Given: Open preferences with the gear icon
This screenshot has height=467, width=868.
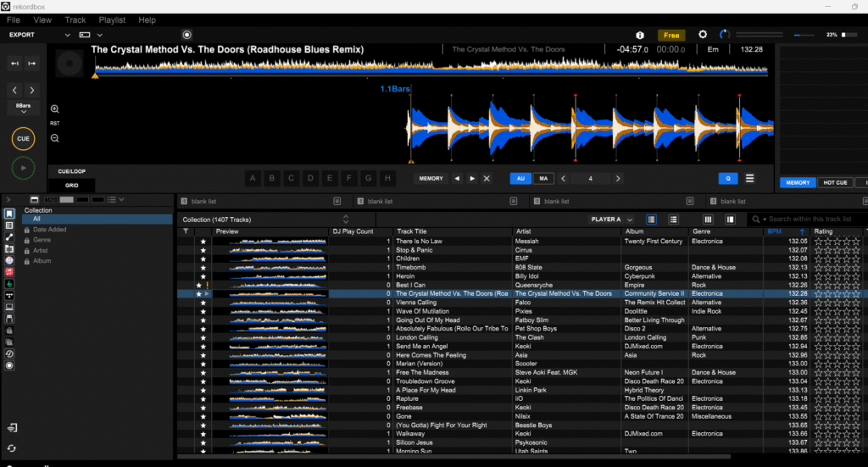Looking at the screenshot, I should click(703, 34).
